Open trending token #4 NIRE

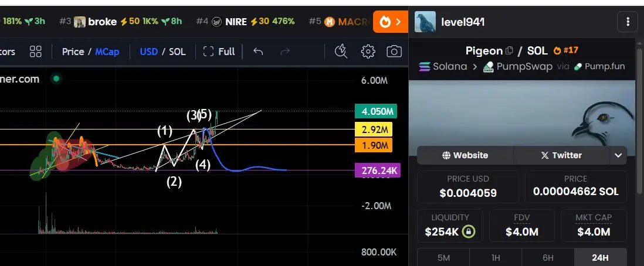coord(245,22)
